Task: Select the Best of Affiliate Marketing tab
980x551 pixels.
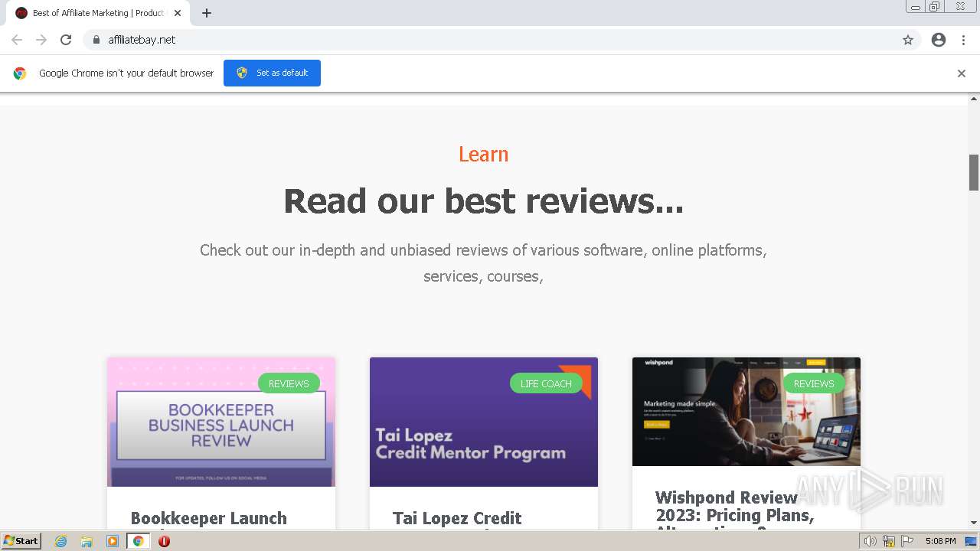Action: click(x=98, y=13)
